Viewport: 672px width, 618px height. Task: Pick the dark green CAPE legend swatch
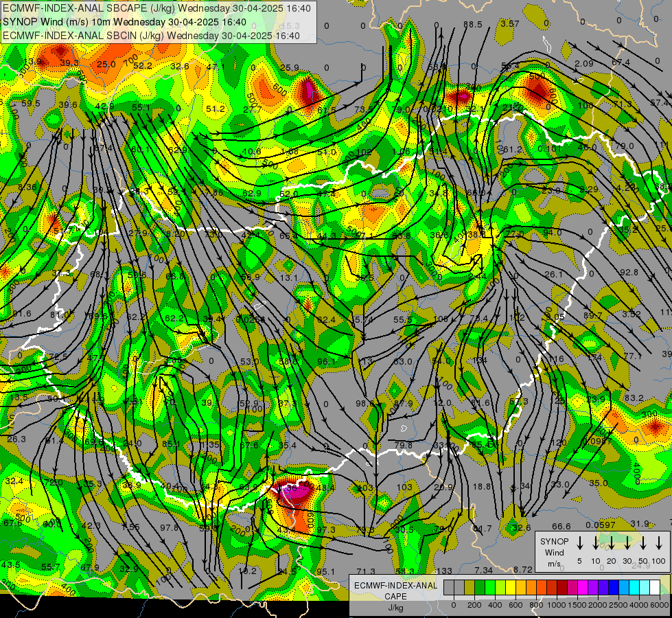click(x=480, y=587)
